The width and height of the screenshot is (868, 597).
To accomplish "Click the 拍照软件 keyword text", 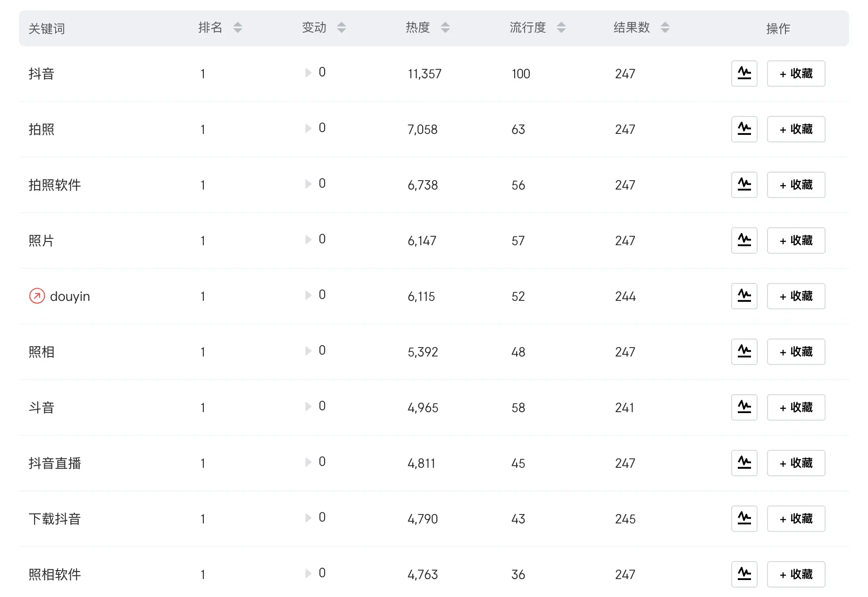I will (x=55, y=185).
